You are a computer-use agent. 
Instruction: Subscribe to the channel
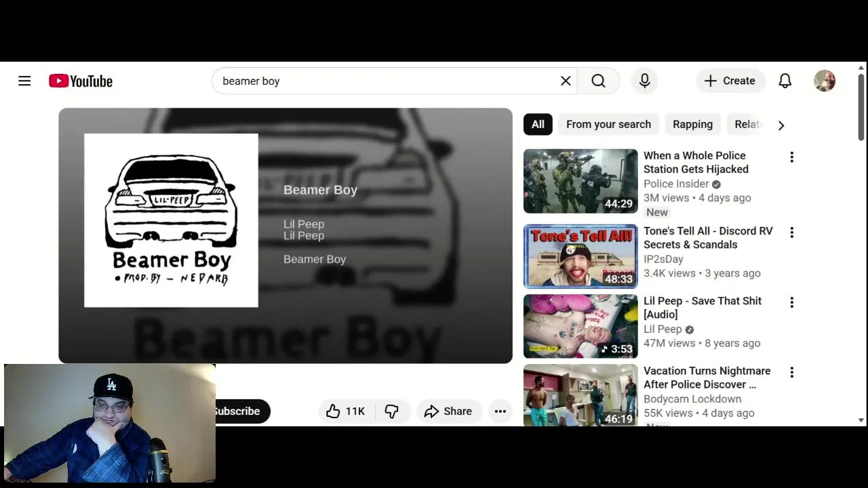point(242,411)
